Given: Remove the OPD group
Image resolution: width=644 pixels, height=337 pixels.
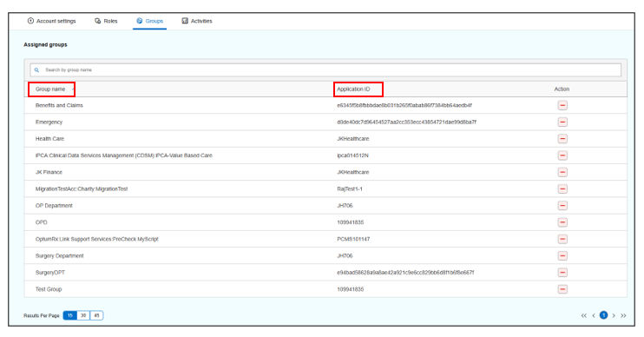Looking at the screenshot, I should tap(562, 222).
